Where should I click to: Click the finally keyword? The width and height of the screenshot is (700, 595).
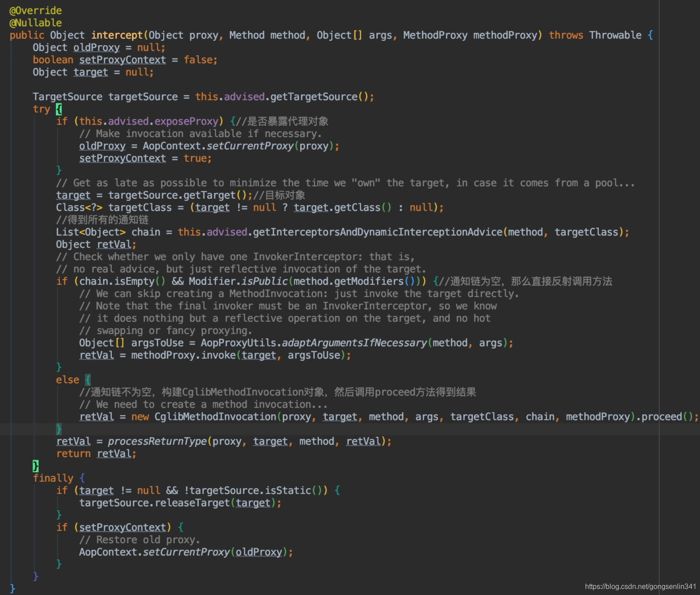tap(53, 478)
